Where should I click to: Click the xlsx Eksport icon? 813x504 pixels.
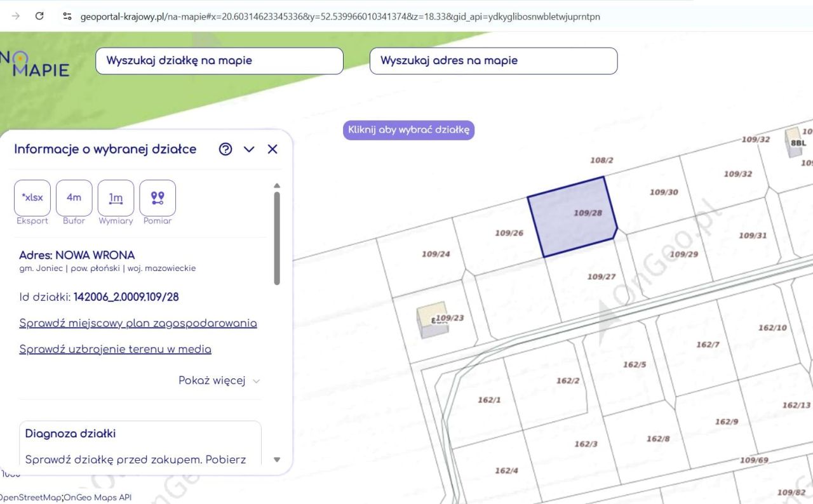point(32,197)
